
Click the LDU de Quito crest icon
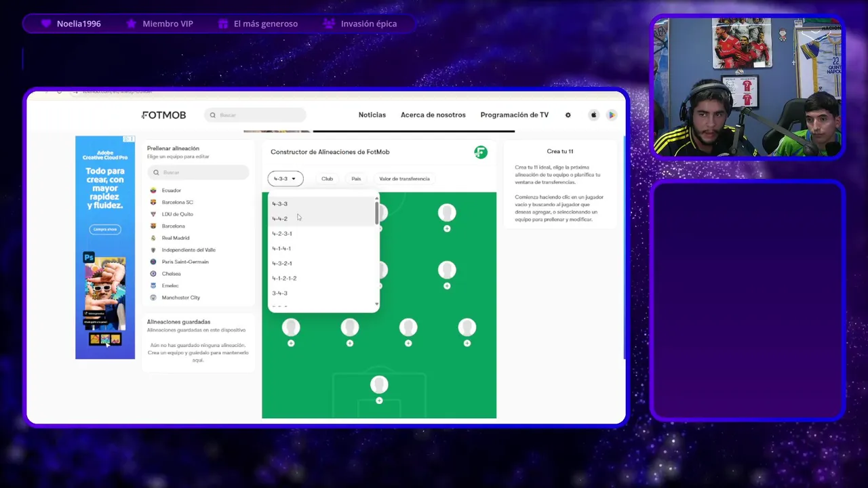tap(153, 214)
